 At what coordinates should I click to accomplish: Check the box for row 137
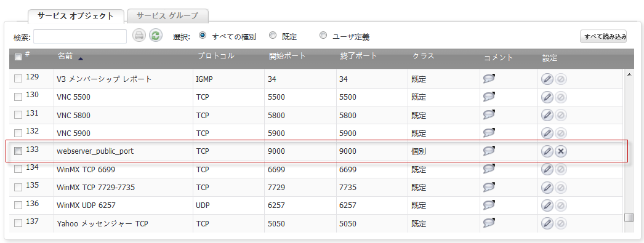(x=18, y=223)
